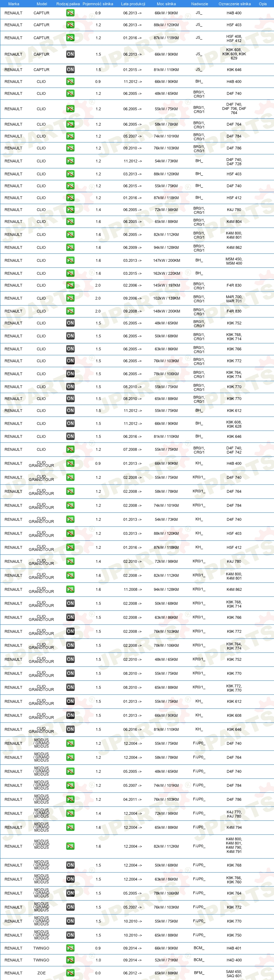This screenshot has height=980, width=274.
Task: Click engine code D4F 740, D4F 742
Action: [x=234, y=450]
